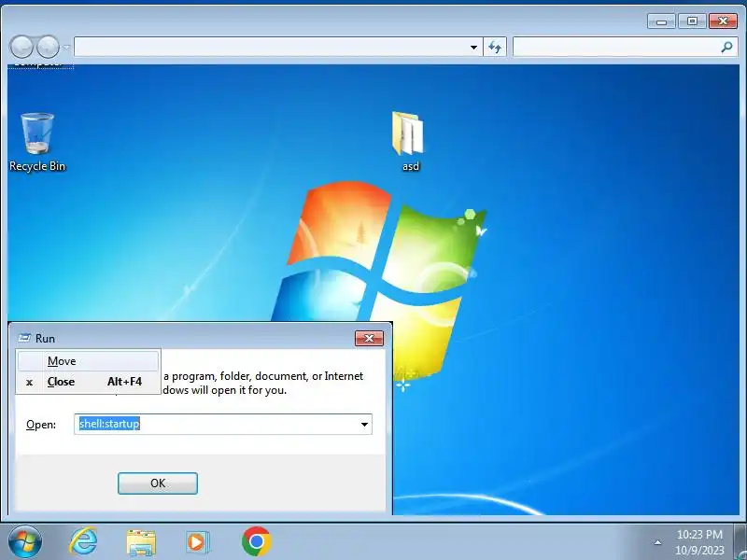The height and width of the screenshot is (560, 747).
Task: Close the Run dialog with red X
Action: click(369, 338)
